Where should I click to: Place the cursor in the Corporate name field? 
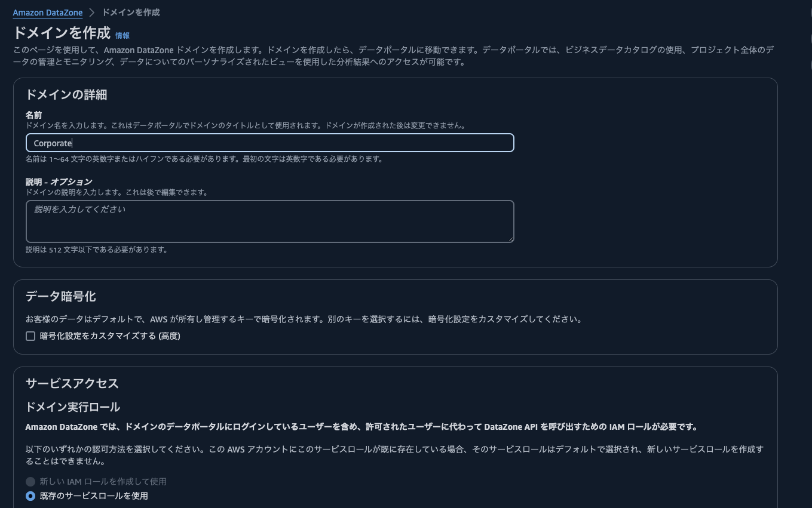point(269,143)
